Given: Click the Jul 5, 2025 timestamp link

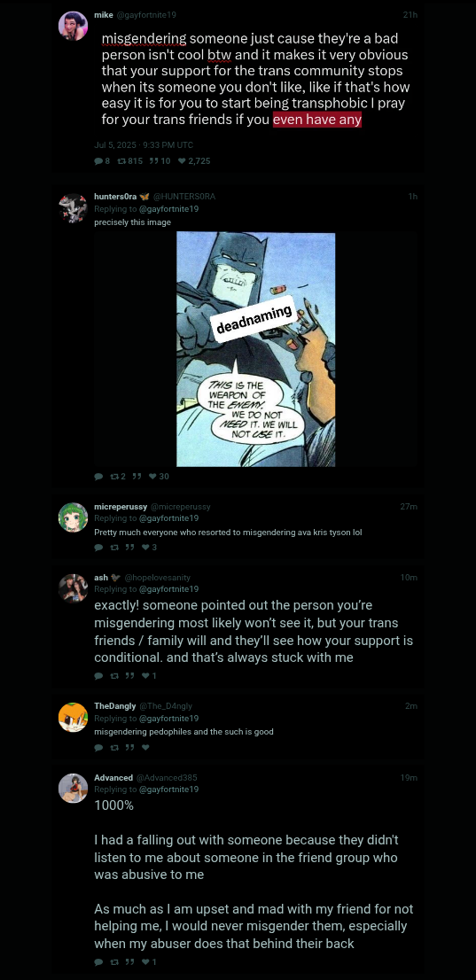Looking at the screenshot, I should (144, 144).
